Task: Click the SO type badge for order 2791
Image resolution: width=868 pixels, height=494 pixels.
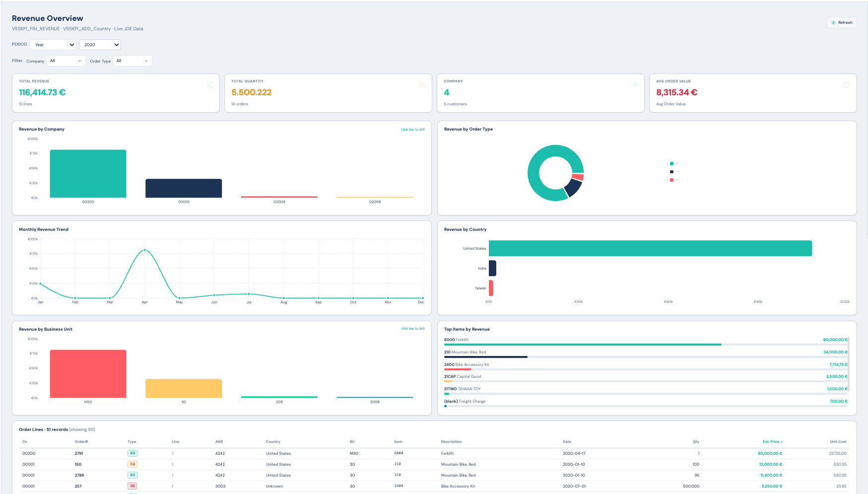Action: [x=132, y=453]
